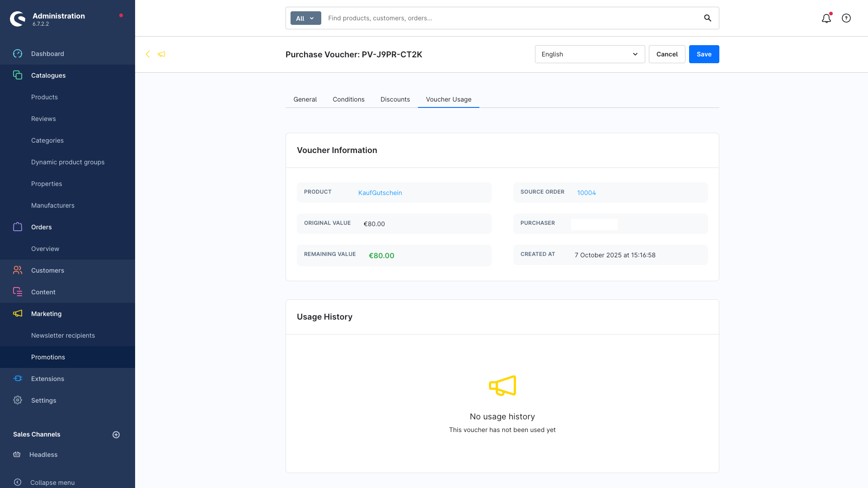Click the Dashboard gauge icon

coord(18,54)
